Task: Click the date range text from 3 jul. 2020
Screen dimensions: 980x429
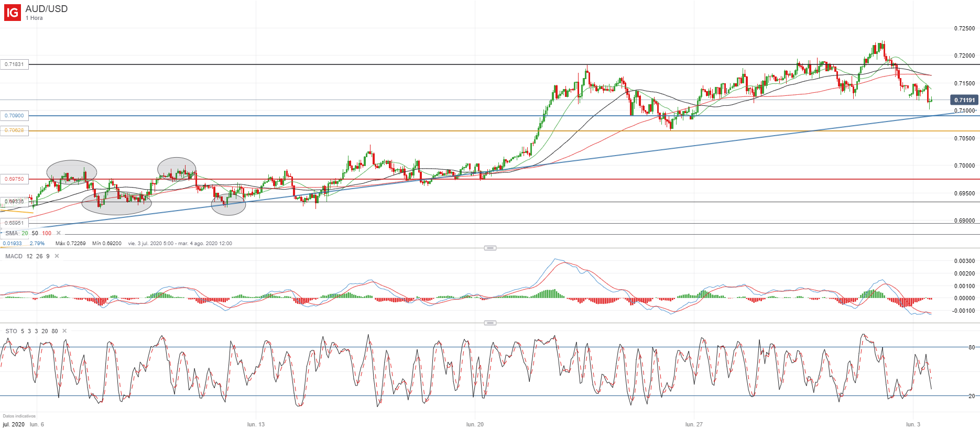Action: pos(180,244)
